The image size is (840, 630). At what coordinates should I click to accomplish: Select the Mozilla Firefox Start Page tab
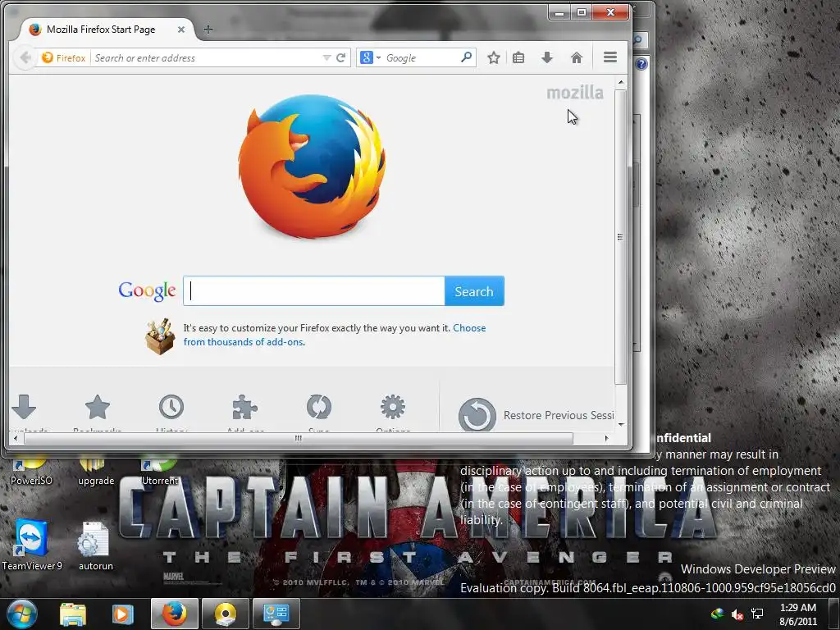(102, 30)
